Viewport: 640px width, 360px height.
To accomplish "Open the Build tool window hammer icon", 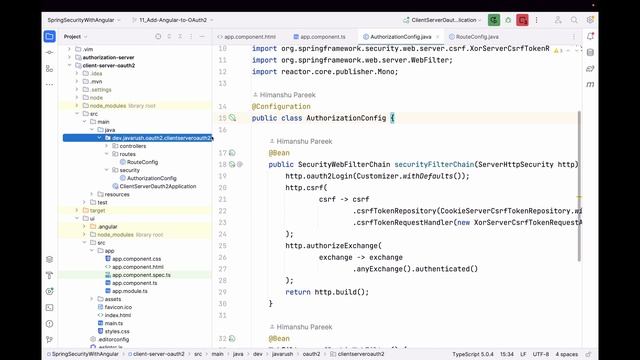I will 49,275.
